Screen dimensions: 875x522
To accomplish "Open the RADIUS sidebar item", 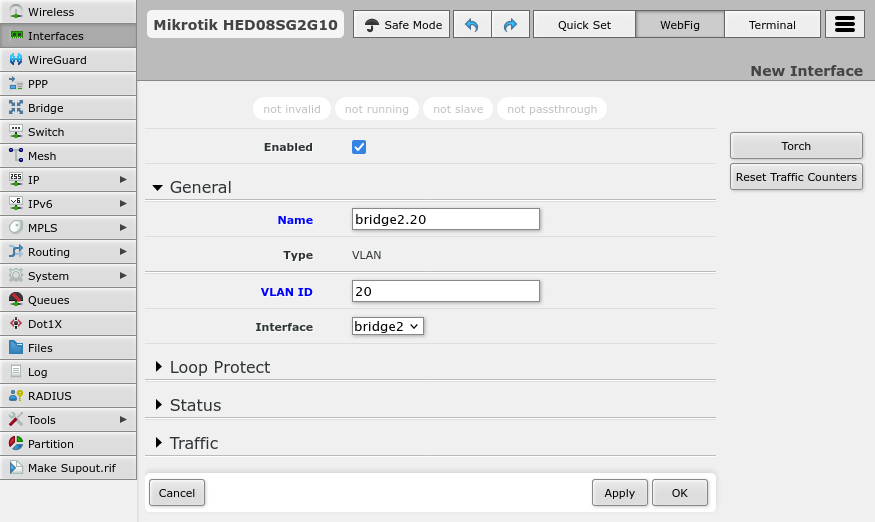I will 49,396.
